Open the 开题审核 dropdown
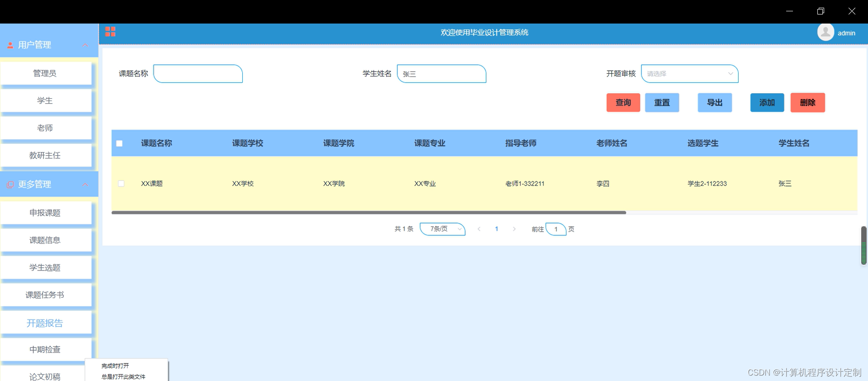Image resolution: width=868 pixels, height=381 pixels. (x=689, y=74)
